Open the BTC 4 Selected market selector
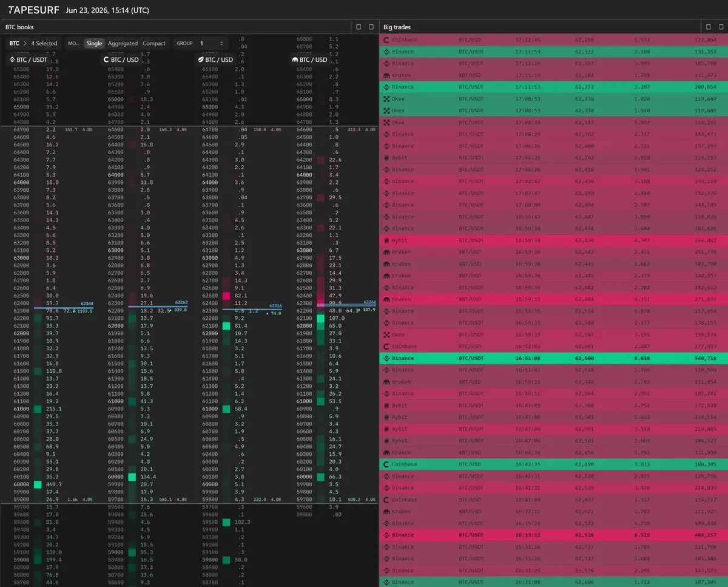The height and width of the screenshot is (587, 728). tap(33, 43)
